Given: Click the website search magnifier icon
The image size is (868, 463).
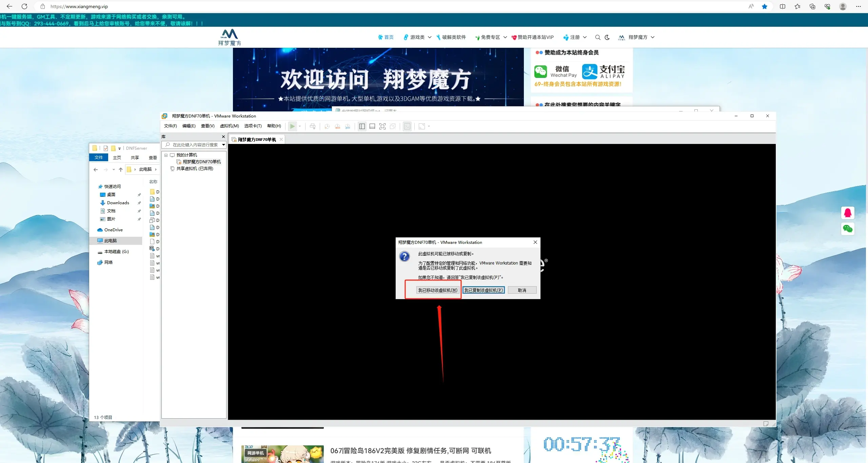Looking at the screenshot, I should pyautogui.click(x=597, y=37).
